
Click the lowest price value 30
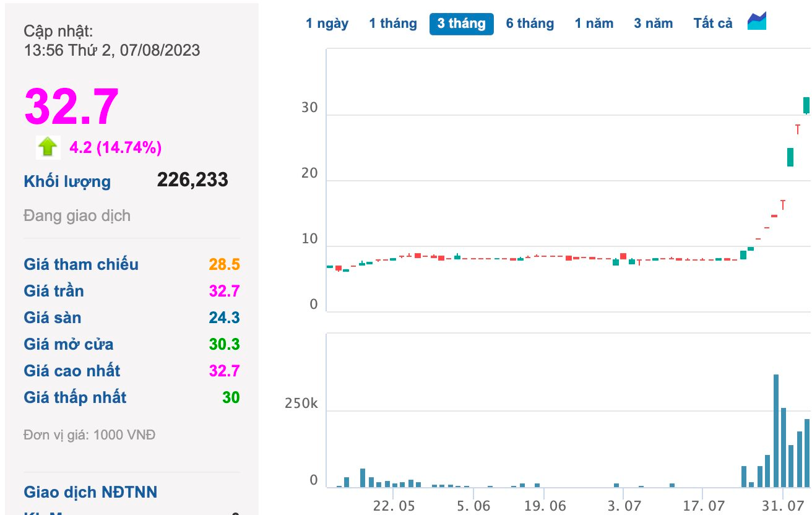click(x=231, y=398)
